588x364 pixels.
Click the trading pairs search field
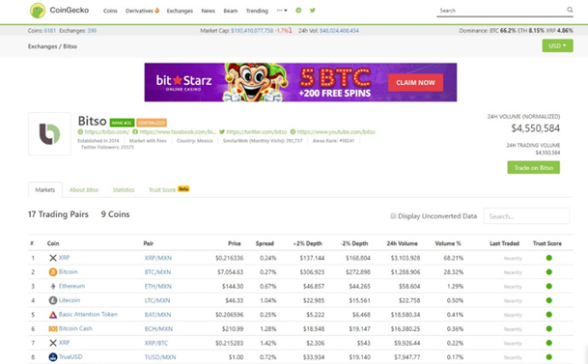(526, 216)
